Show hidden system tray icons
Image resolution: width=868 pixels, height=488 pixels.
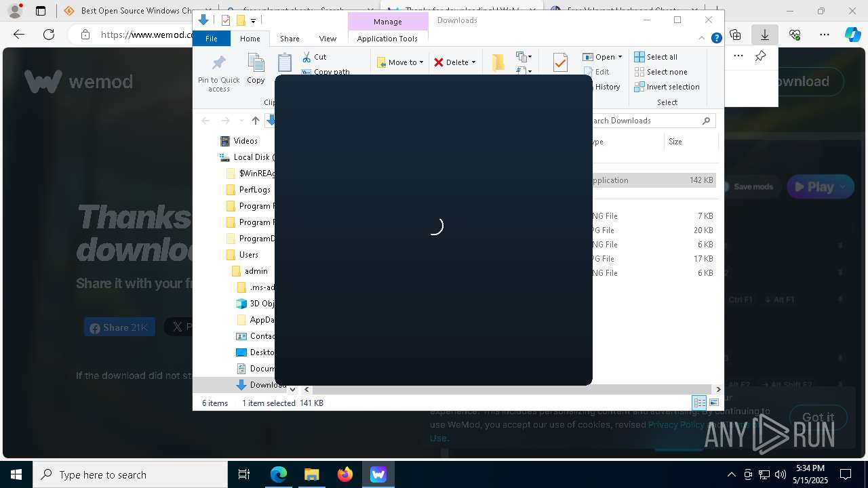click(x=731, y=474)
